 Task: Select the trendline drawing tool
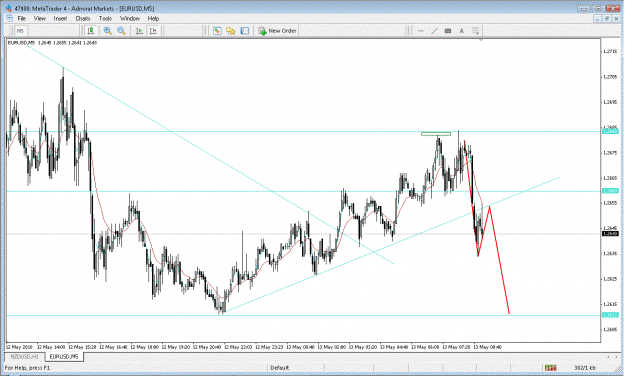coord(434,31)
